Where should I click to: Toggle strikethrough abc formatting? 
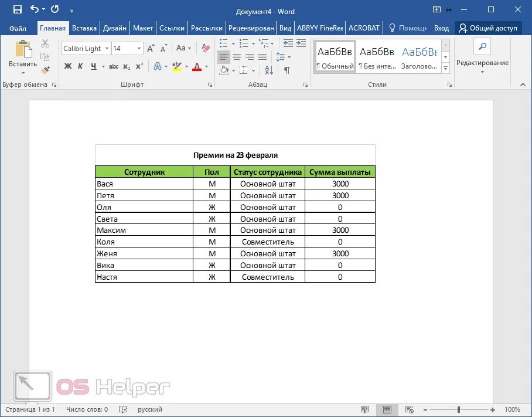point(114,66)
